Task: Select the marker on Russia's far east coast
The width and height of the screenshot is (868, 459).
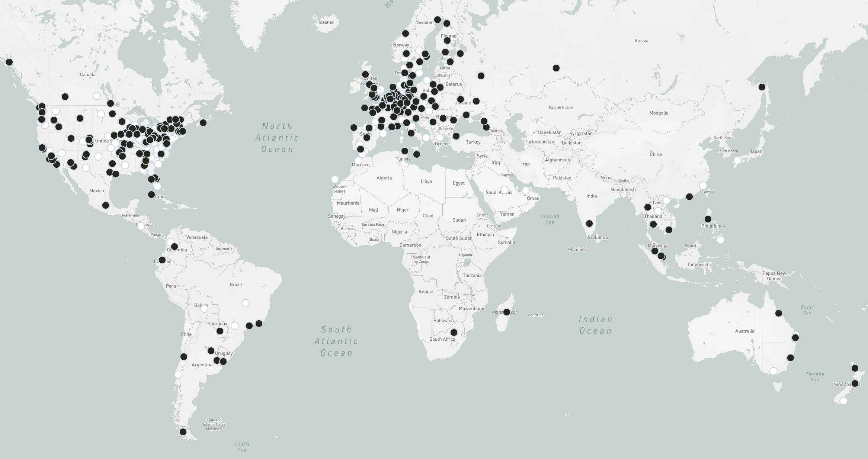Action: pyautogui.click(x=762, y=87)
